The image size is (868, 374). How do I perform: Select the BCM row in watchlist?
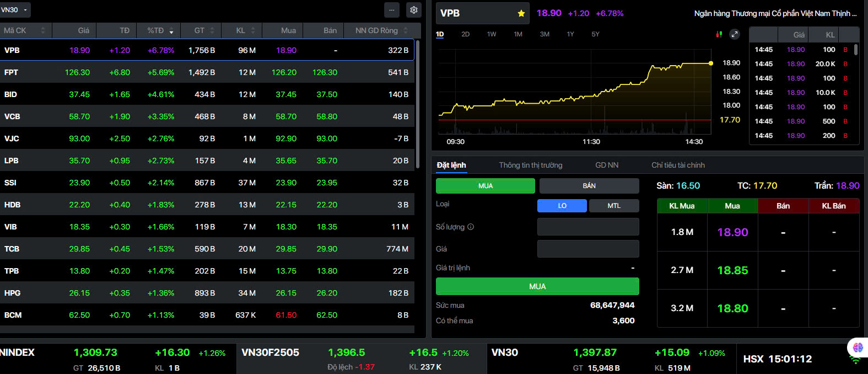point(207,314)
